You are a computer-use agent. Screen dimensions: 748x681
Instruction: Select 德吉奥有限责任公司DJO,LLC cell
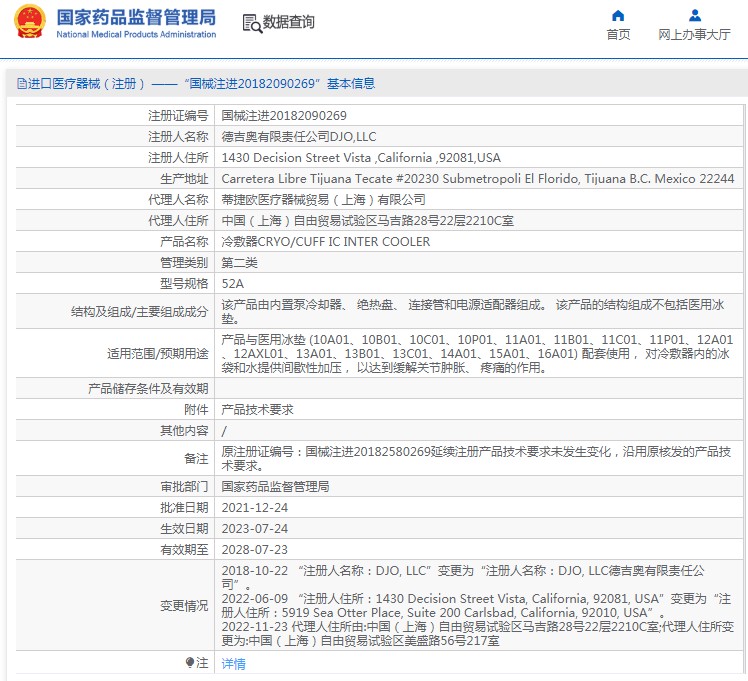pos(478,136)
